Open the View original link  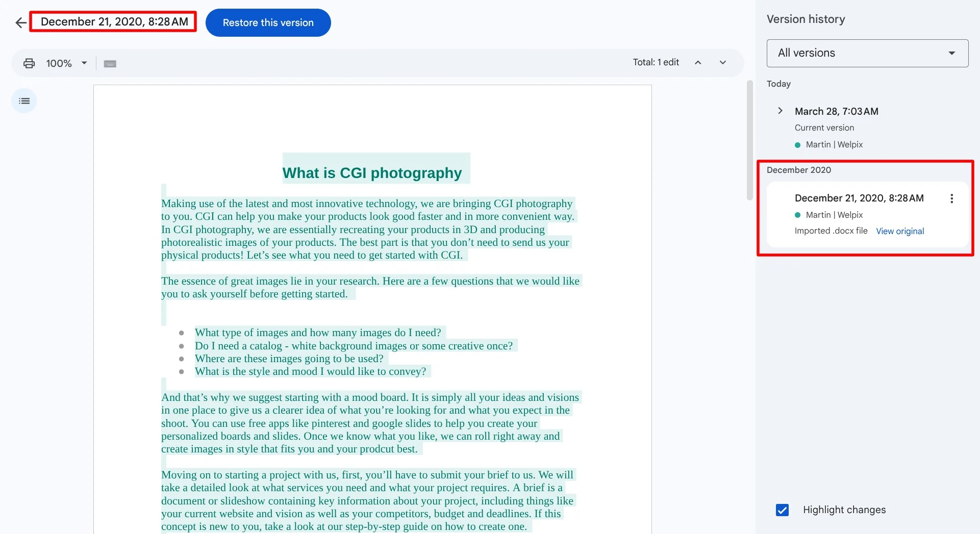[900, 231]
